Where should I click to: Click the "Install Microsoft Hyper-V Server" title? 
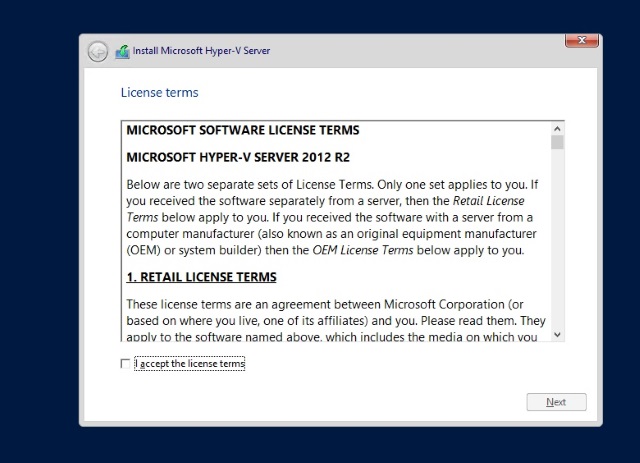(x=201, y=51)
